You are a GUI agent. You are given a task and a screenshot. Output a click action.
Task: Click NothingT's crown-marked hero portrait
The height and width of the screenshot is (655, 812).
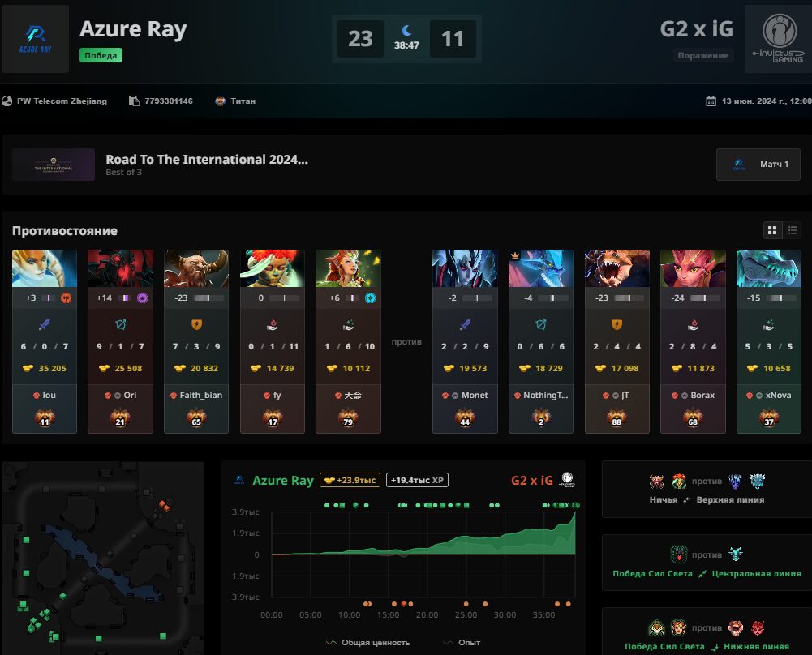[540, 268]
